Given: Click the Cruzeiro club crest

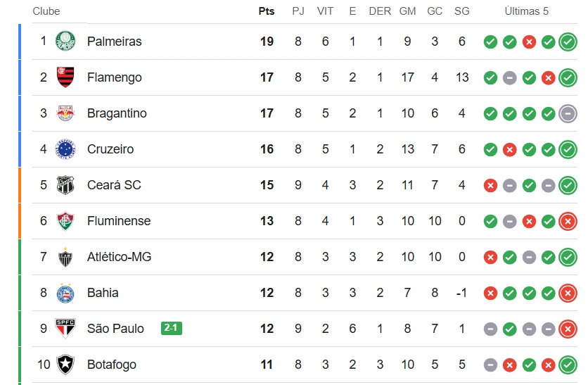Looking at the screenshot, I should click(x=65, y=149).
